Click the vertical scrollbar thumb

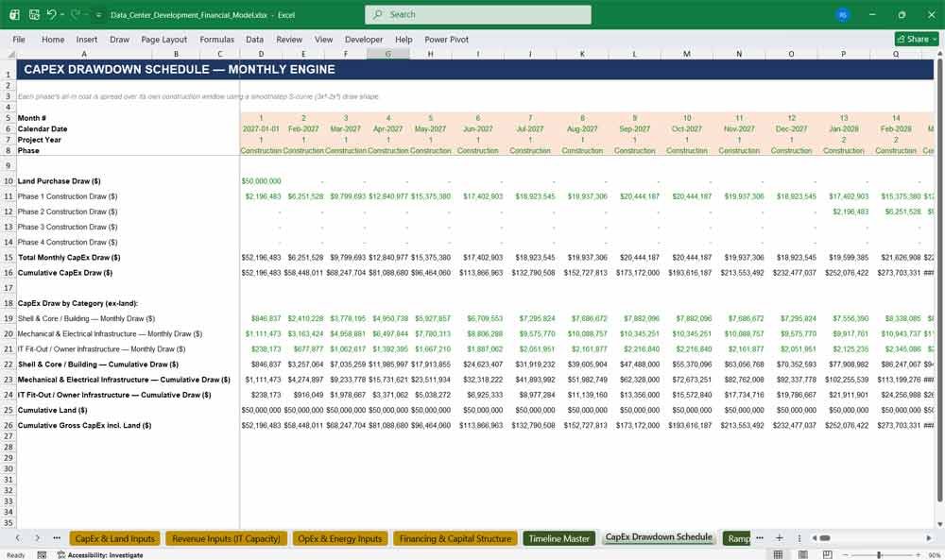coord(939,280)
